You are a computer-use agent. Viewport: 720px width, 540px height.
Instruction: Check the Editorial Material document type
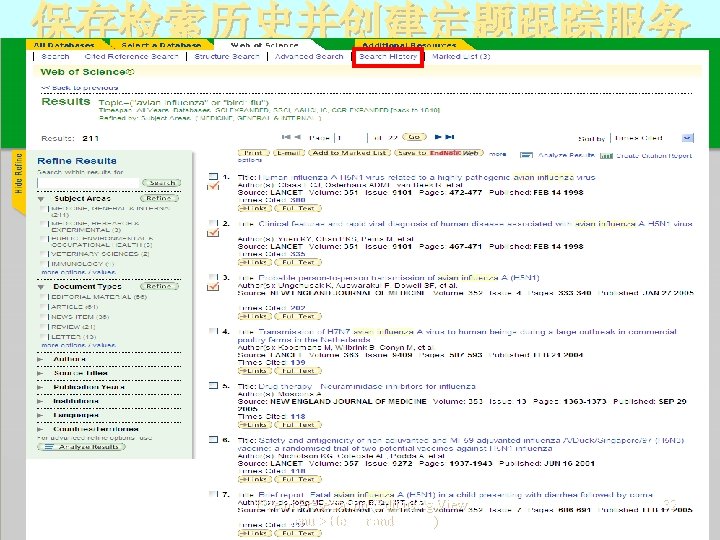[x=44, y=297]
